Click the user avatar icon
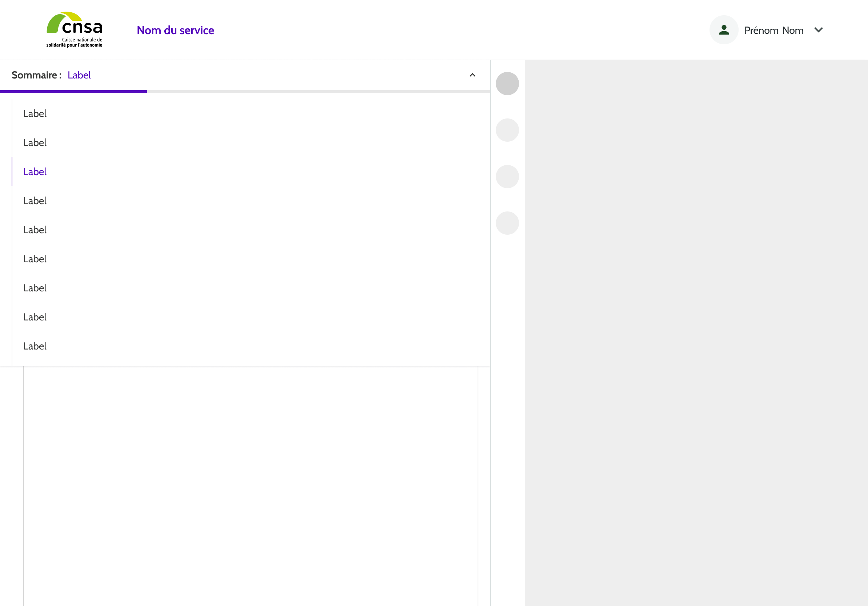Image resolution: width=868 pixels, height=606 pixels. pos(724,30)
